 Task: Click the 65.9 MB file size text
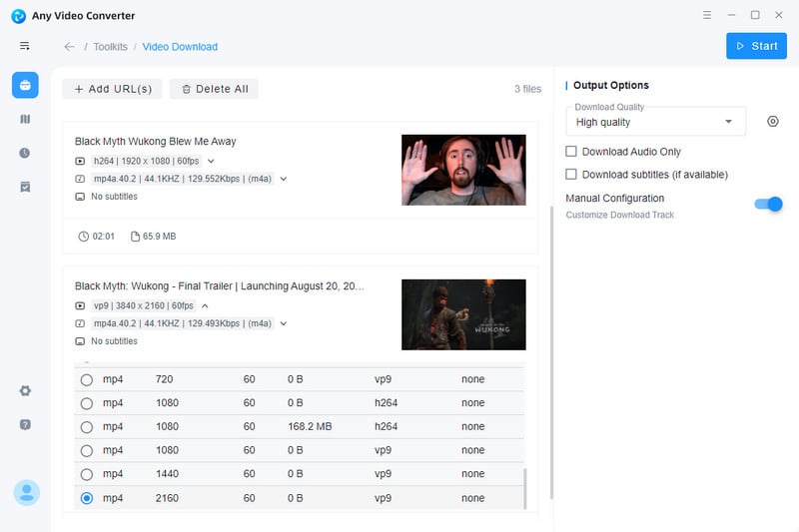click(x=160, y=237)
